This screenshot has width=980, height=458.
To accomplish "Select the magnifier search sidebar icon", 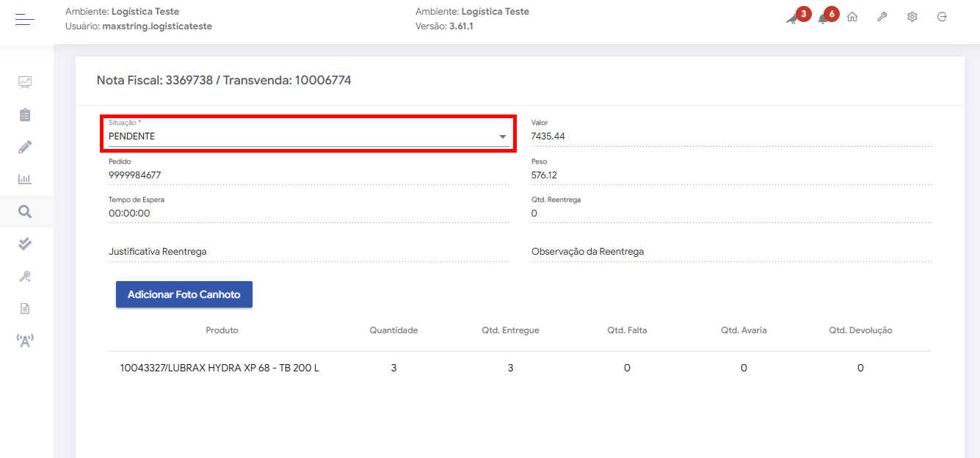I will coord(25,212).
